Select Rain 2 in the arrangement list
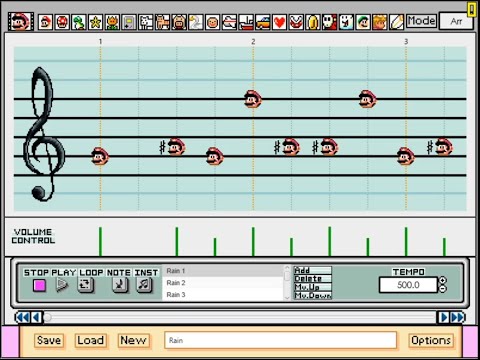 (223, 283)
